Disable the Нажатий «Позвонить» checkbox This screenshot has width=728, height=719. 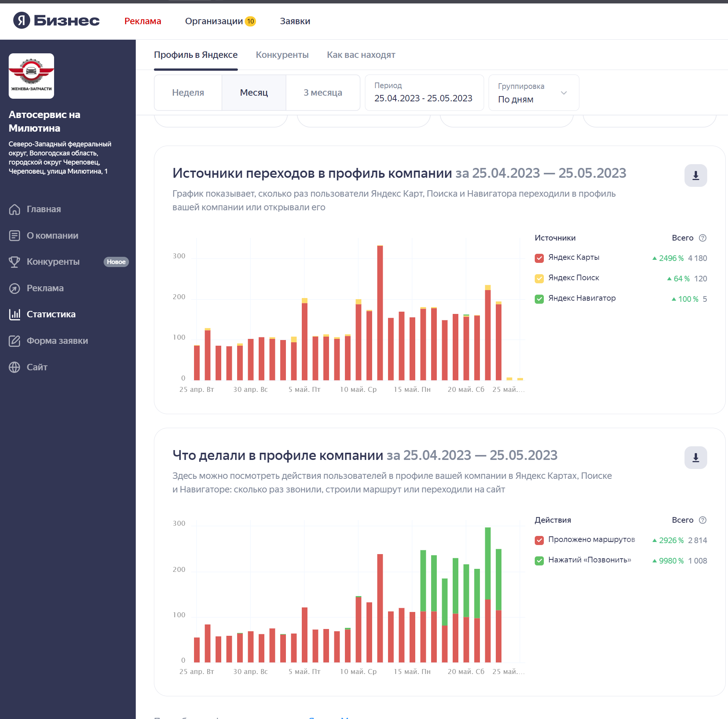click(x=539, y=561)
